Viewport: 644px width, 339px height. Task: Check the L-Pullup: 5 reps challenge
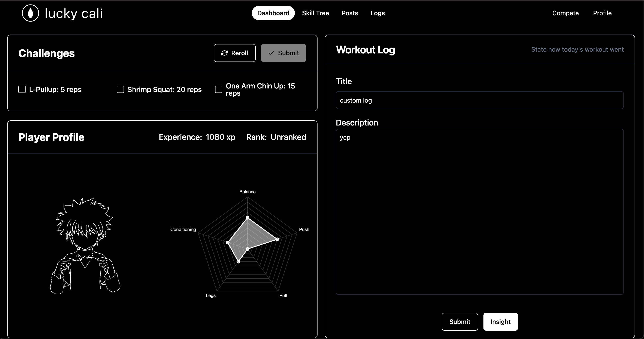[22, 89]
